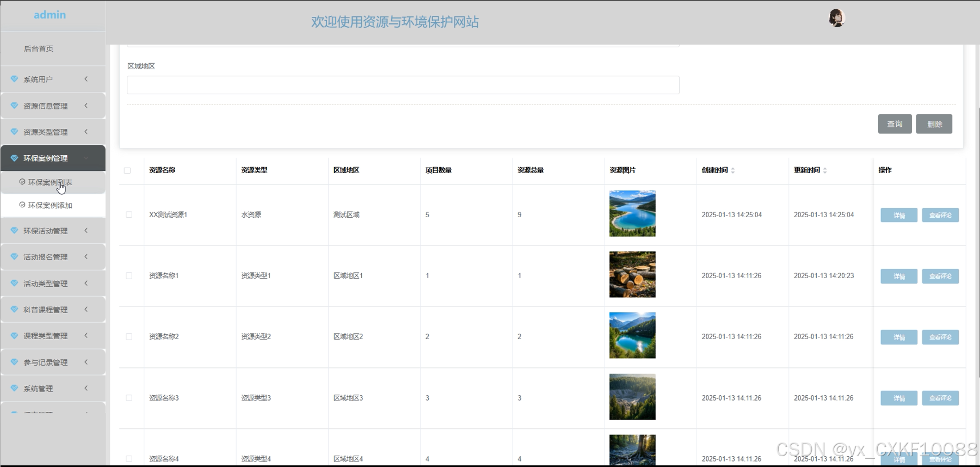This screenshot has width=980, height=467.
Task: Expand the 资源信息管理 menu chevron
Action: pyautogui.click(x=86, y=106)
